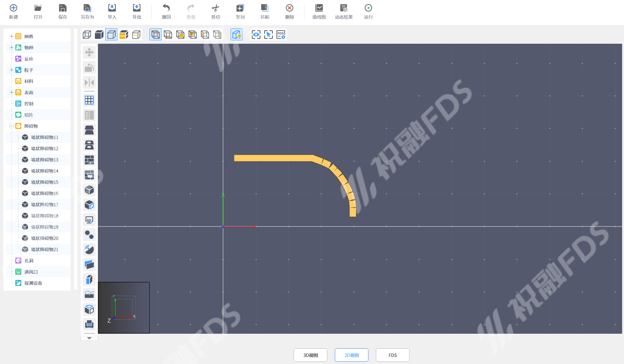Collapse the 障碍物 tree node

(x=12, y=126)
